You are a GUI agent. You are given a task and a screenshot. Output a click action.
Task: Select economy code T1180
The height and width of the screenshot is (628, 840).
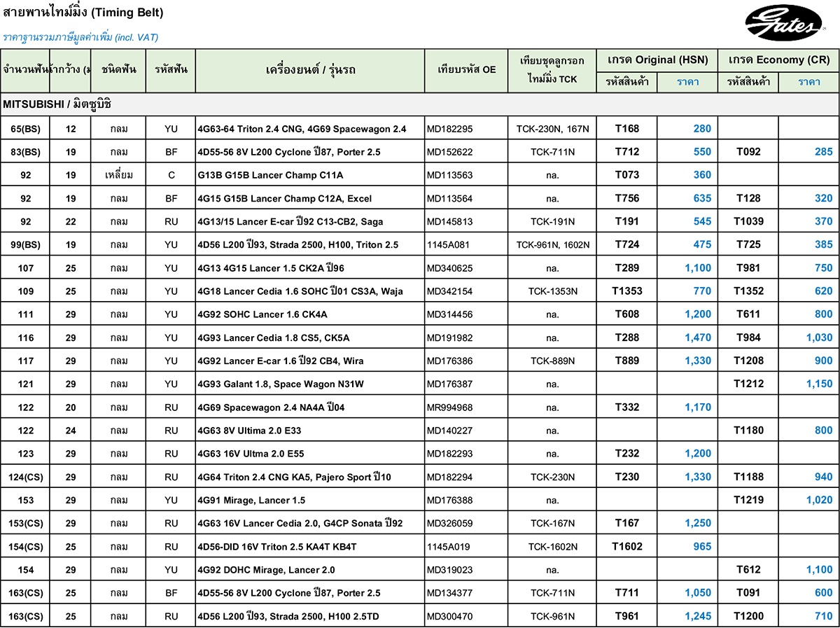click(748, 430)
